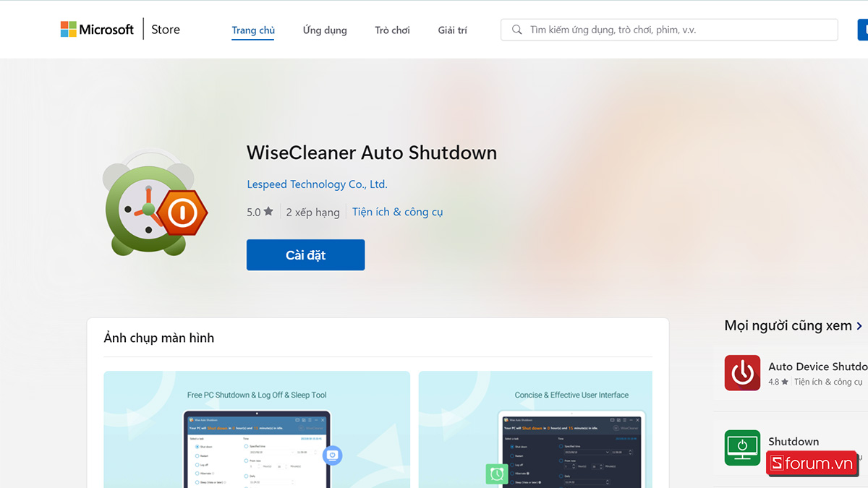Click the Sforum.vn watermark logo
868x488 pixels.
pyautogui.click(x=812, y=463)
